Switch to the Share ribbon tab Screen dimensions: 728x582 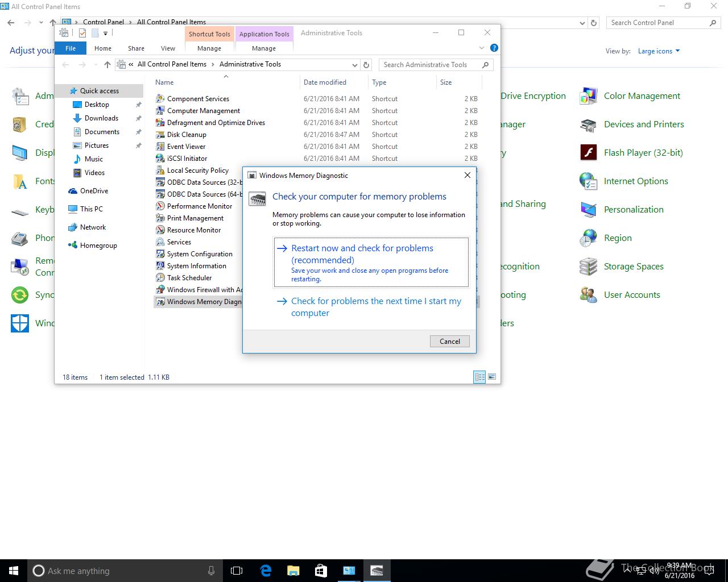click(x=136, y=48)
